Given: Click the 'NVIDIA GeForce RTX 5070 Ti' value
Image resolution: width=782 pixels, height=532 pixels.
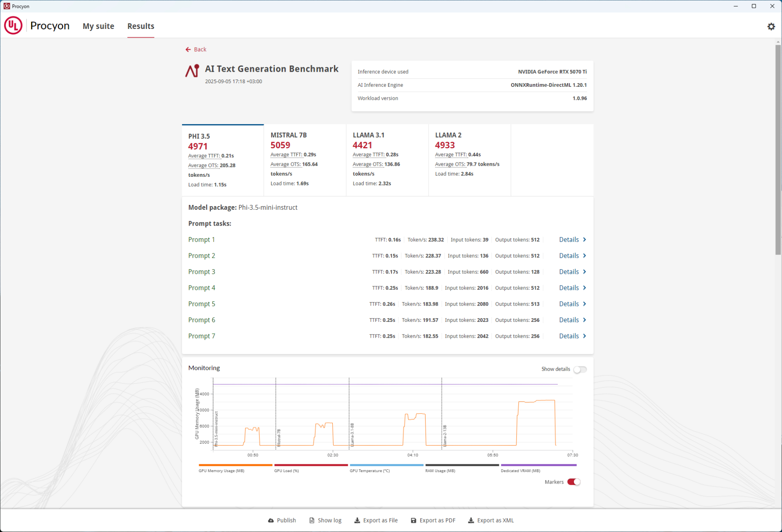Looking at the screenshot, I should (x=552, y=72).
